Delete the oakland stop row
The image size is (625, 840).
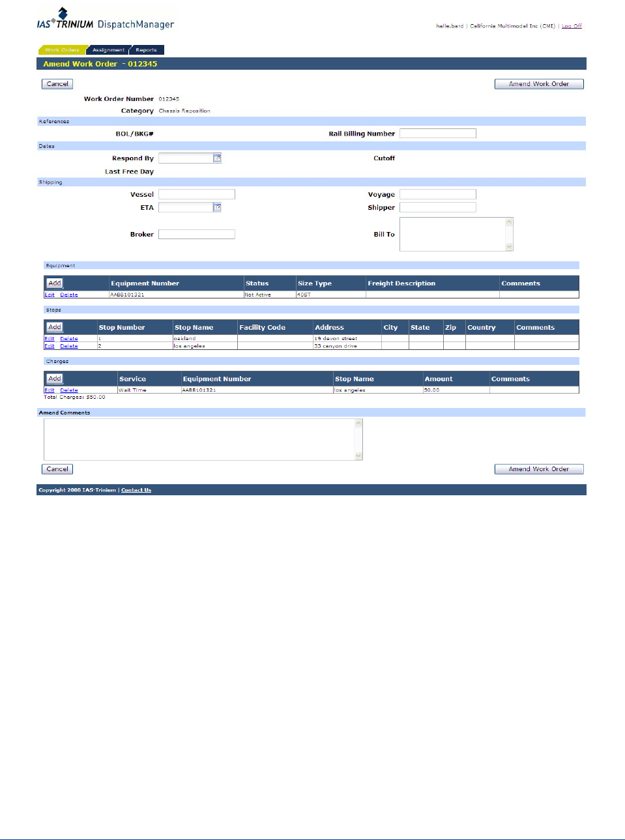click(69, 338)
